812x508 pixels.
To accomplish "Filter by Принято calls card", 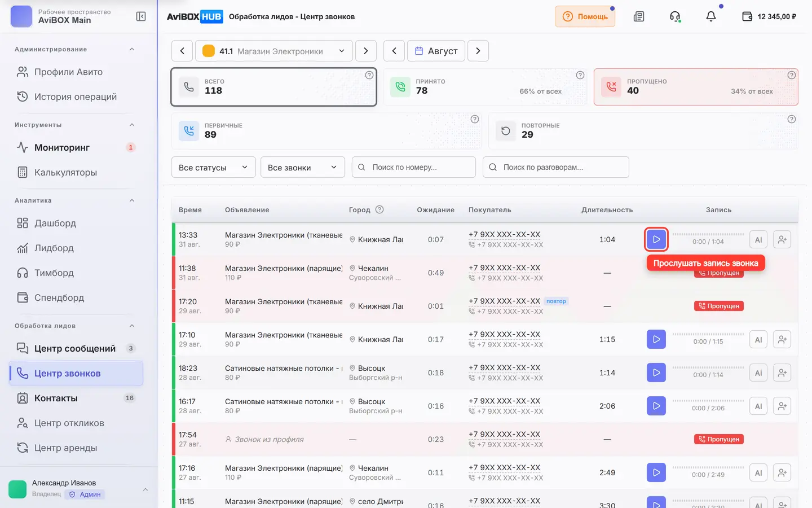I will (485, 87).
